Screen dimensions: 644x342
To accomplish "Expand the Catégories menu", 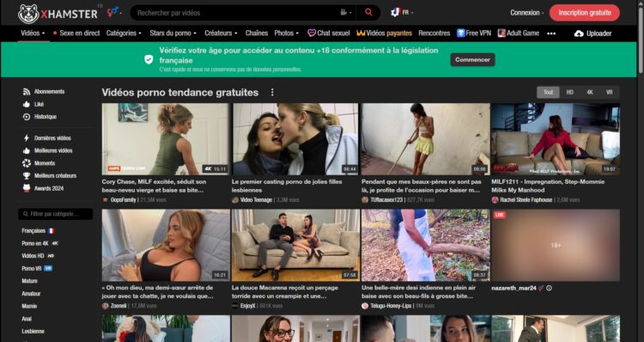I will click(x=124, y=33).
